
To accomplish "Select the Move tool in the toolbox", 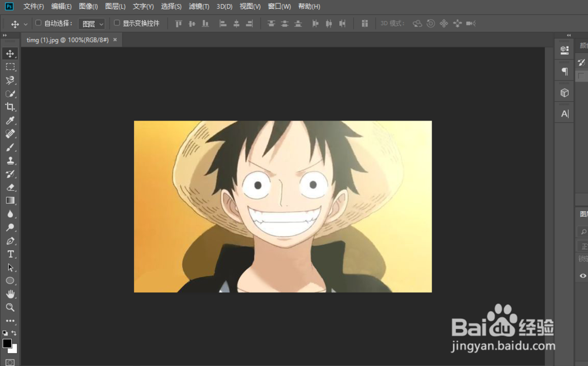I will pyautogui.click(x=10, y=54).
